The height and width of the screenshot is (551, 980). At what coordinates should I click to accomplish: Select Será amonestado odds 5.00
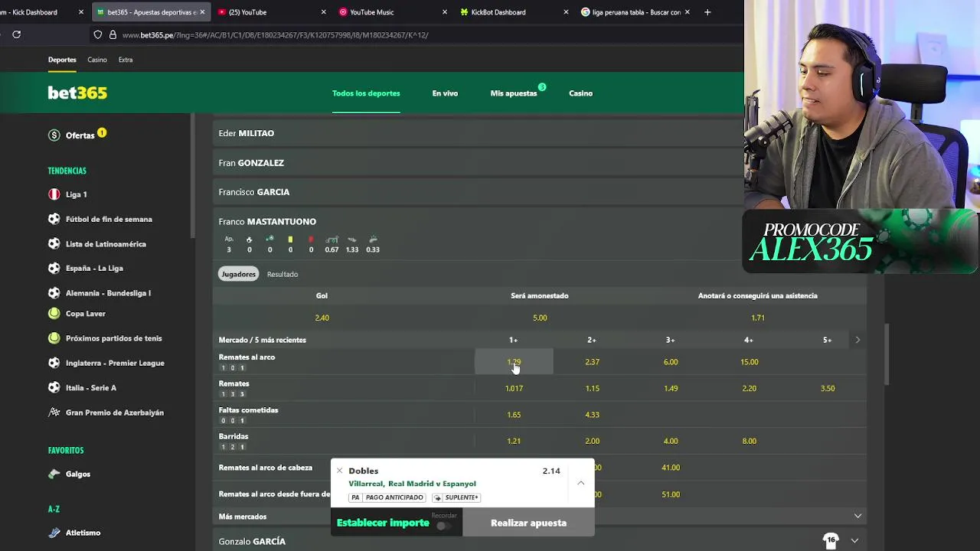click(540, 318)
